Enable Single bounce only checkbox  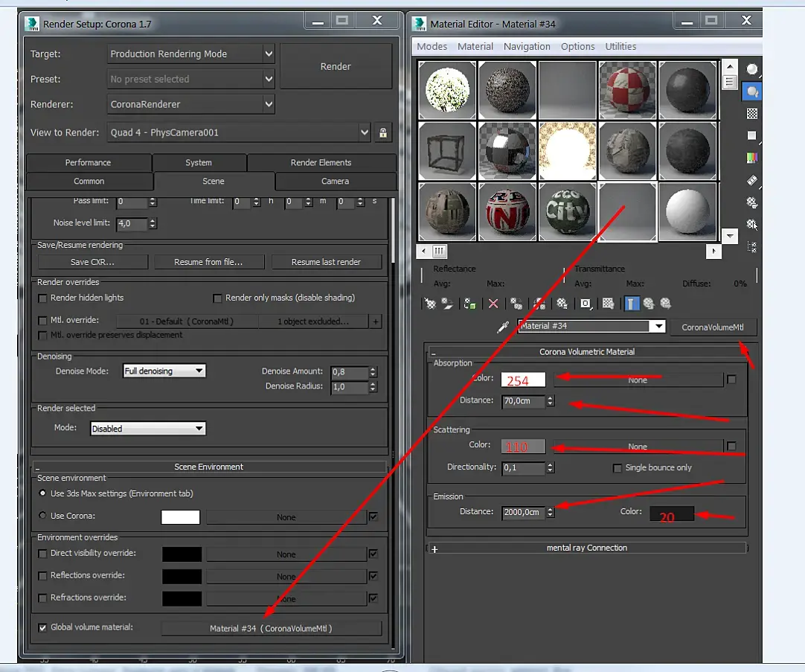[x=617, y=468]
